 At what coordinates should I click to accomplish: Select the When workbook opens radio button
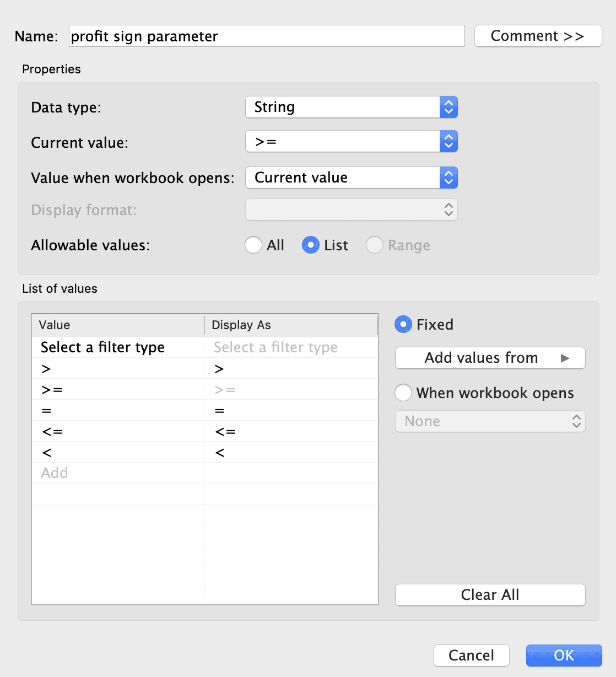point(403,393)
